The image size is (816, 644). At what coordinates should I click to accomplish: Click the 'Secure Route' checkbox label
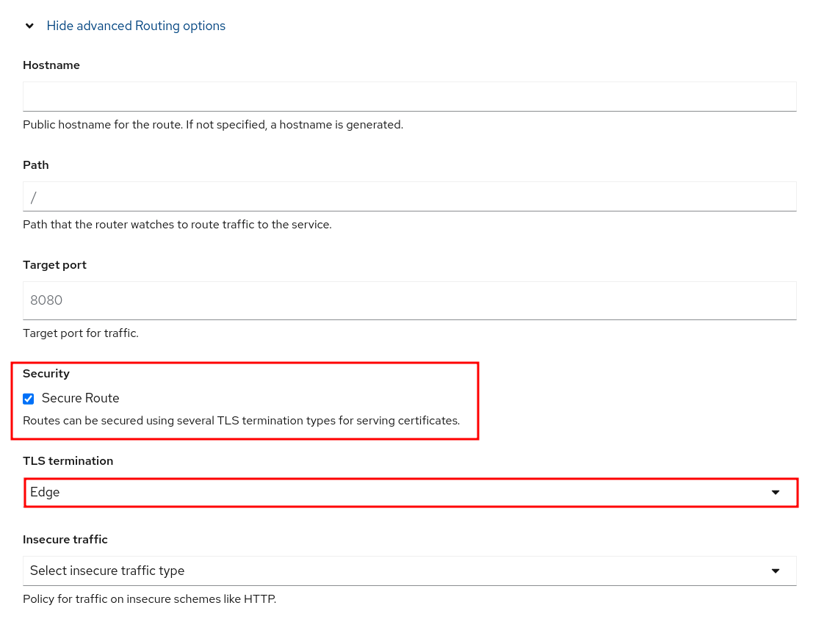[80, 398]
